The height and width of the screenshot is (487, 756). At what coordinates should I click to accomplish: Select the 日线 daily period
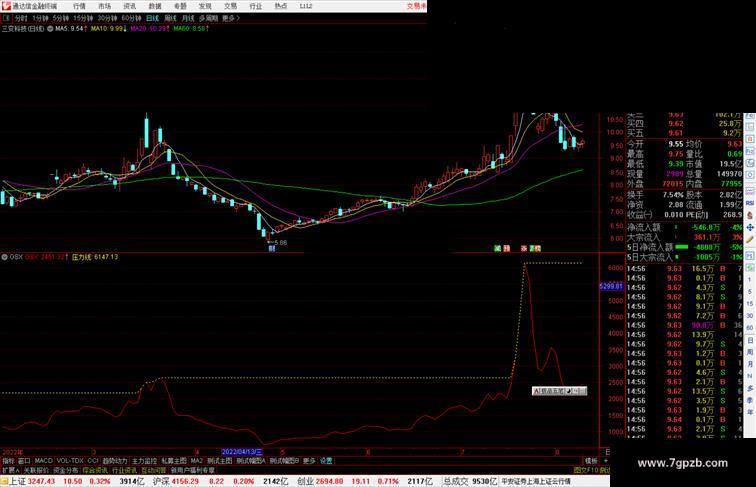152,18
